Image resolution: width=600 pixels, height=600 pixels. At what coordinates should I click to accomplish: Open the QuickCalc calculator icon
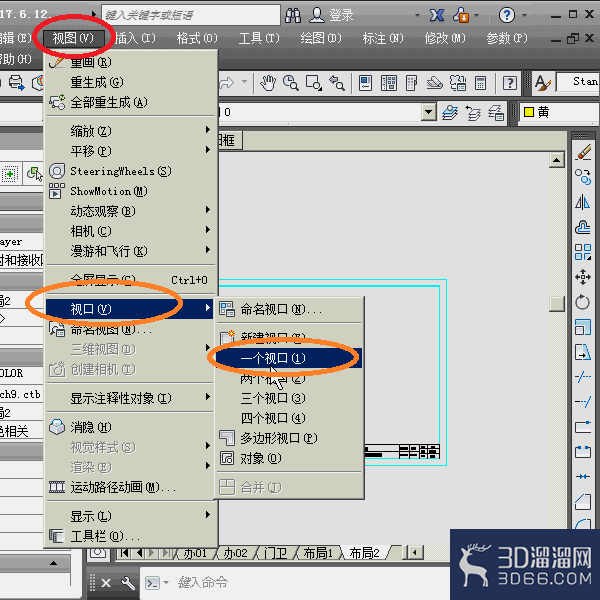click(480, 83)
